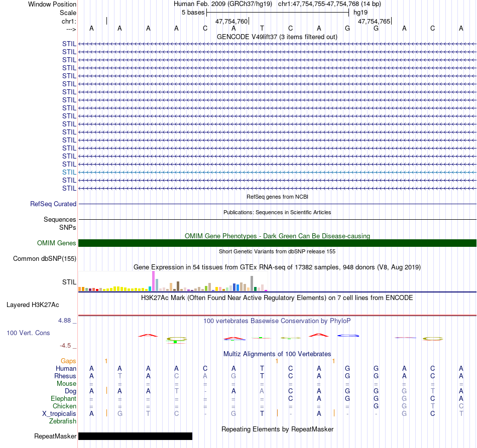Image resolution: width=477 pixels, height=448 pixels.
Task: Click the dark green OMIM gene bar
Action: pos(277,243)
